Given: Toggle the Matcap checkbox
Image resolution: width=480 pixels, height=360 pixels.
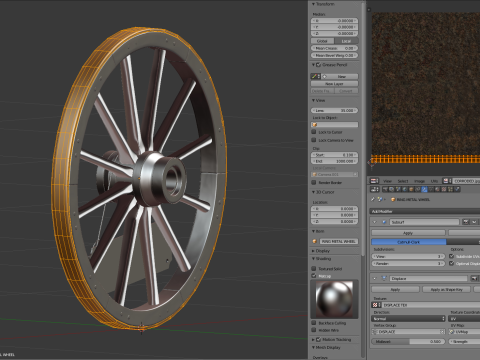Looking at the screenshot, I should pos(314,276).
